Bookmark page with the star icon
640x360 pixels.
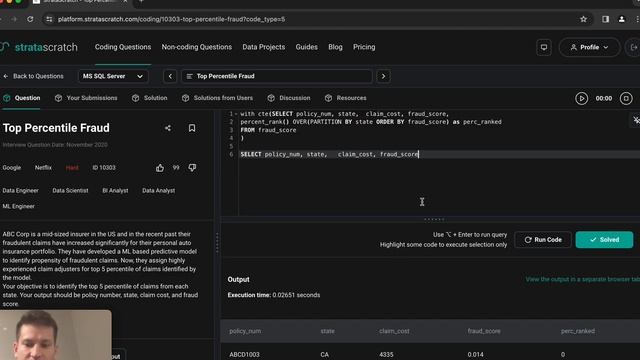click(583, 19)
